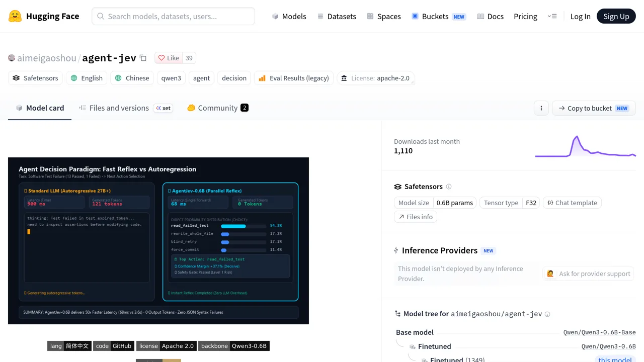644x362 pixels.
Task: Click the Sign Up button
Action: click(x=616, y=16)
